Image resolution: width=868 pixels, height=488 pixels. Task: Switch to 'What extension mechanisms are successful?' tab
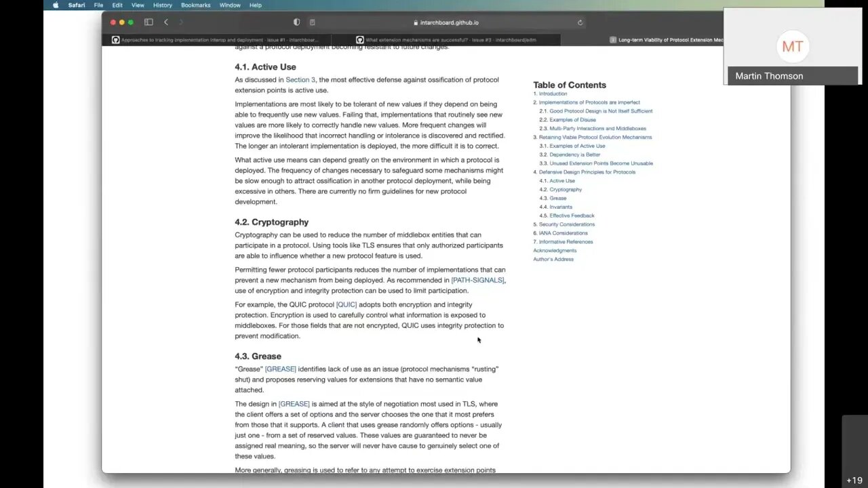pyautogui.click(x=446, y=40)
